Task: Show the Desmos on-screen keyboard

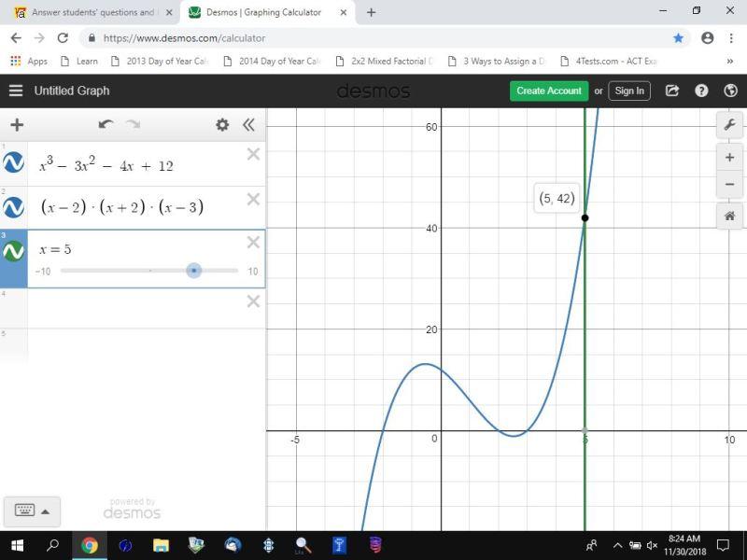Action: tap(25, 511)
